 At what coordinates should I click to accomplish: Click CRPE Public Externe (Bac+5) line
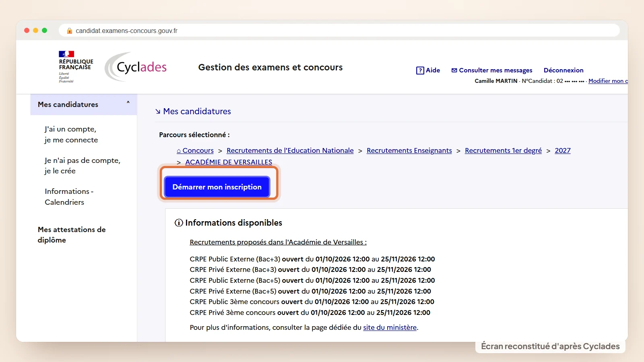[x=312, y=280]
